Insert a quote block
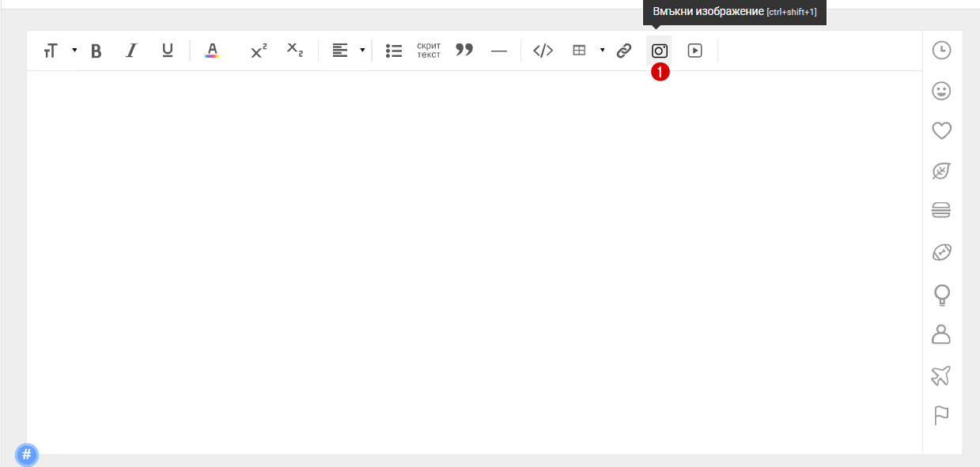This screenshot has height=467, width=980. 464,51
